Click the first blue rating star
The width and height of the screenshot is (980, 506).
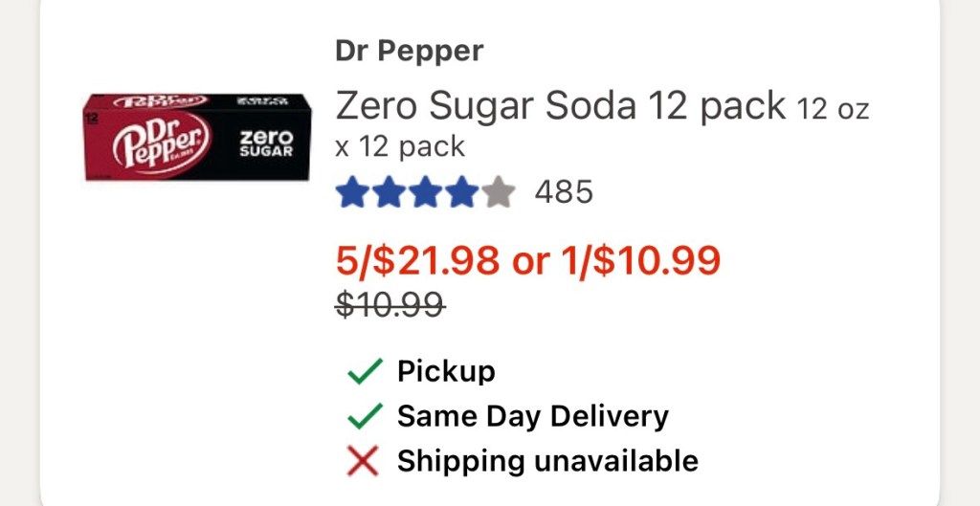click(352, 193)
